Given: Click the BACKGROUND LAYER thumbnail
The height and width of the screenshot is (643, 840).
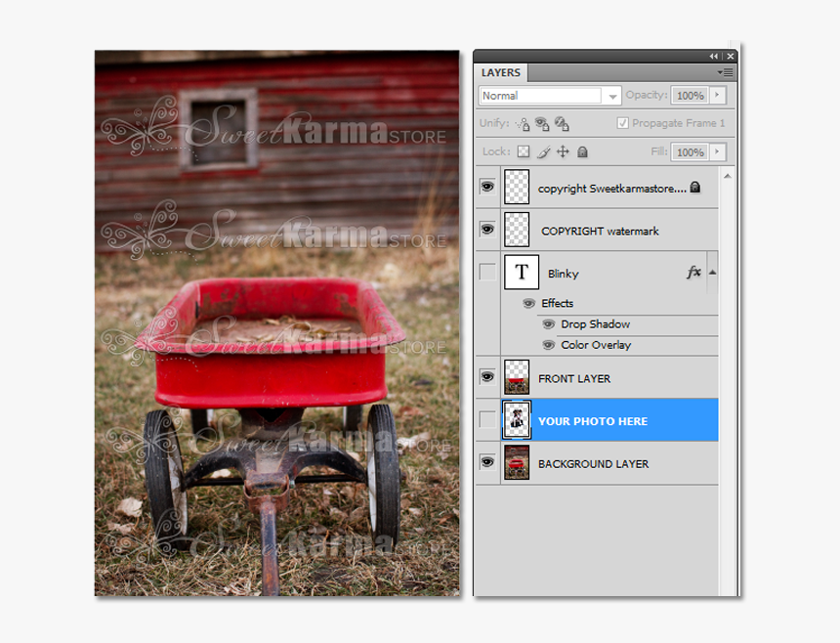Looking at the screenshot, I should pyautogui.click(x=517, y=462).
